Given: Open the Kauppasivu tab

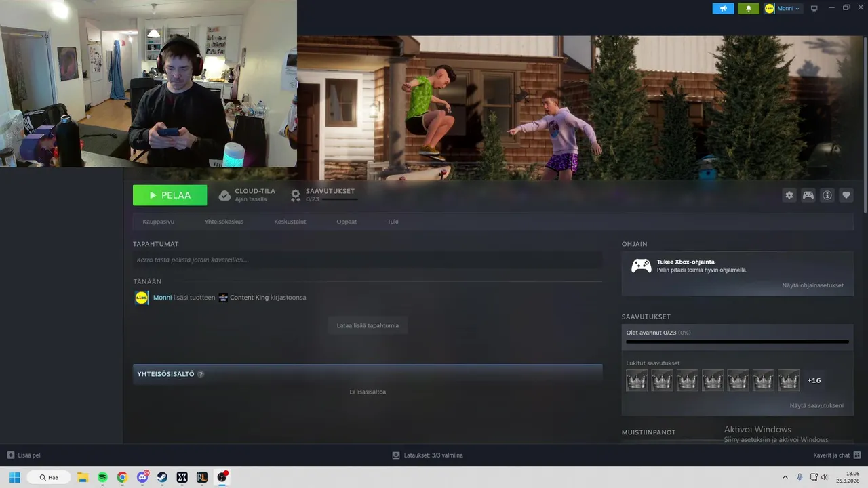Looking at the screenshot, I should [x=158, y=222].
